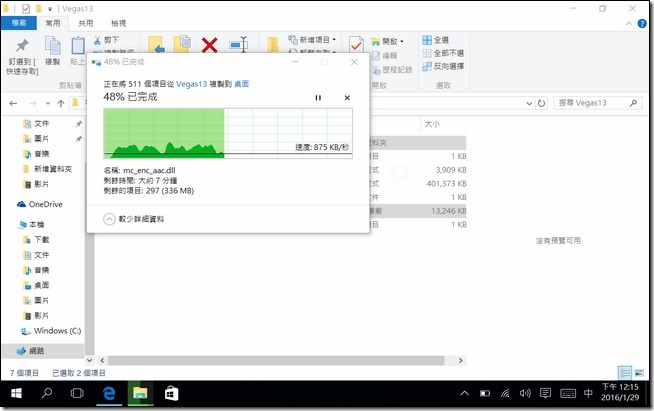This screenshot has width=654, height=411.
Task: Pin to Quick Access icon
Action: (x=22, y=45)
